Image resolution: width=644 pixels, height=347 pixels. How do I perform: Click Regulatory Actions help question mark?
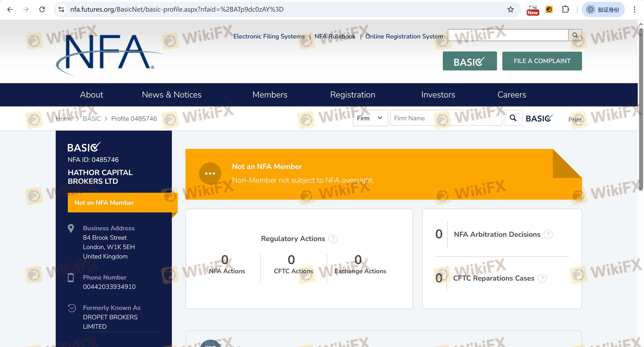click(x=333, y=239)
